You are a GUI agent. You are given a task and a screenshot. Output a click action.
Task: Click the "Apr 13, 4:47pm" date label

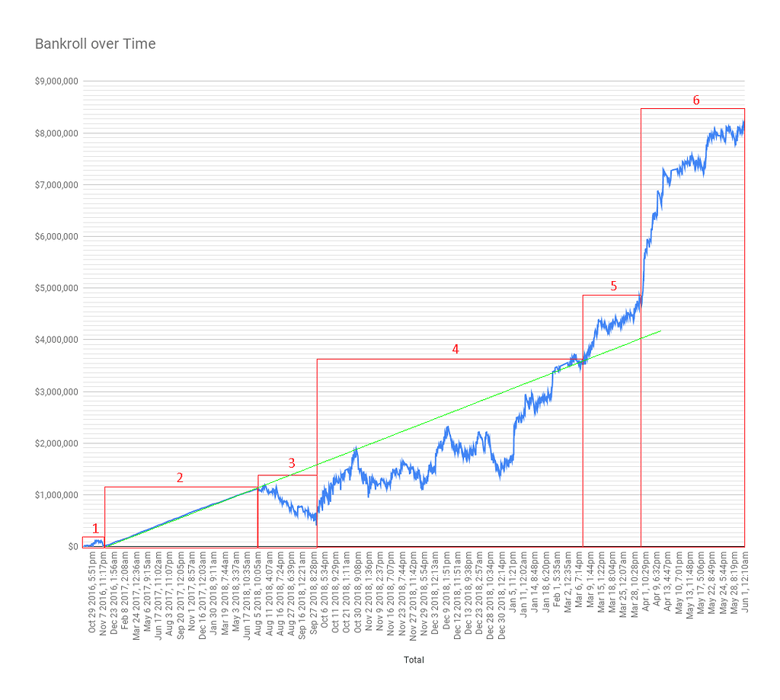(667, 581)
